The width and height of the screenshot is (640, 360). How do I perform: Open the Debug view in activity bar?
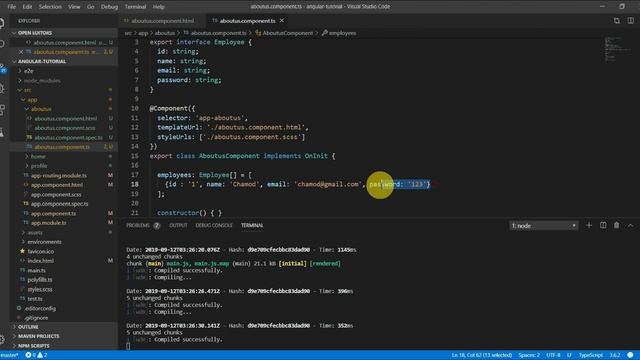tap(2, 88)
